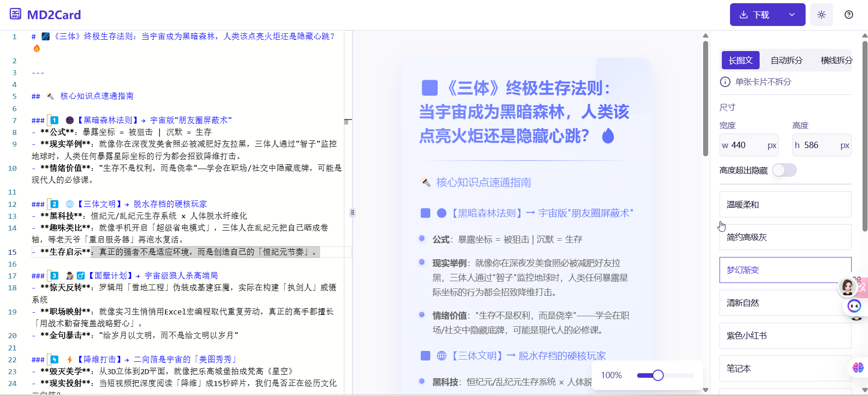Click the '宽度' label
Screen dimensions: 868x396
(727, 125)
